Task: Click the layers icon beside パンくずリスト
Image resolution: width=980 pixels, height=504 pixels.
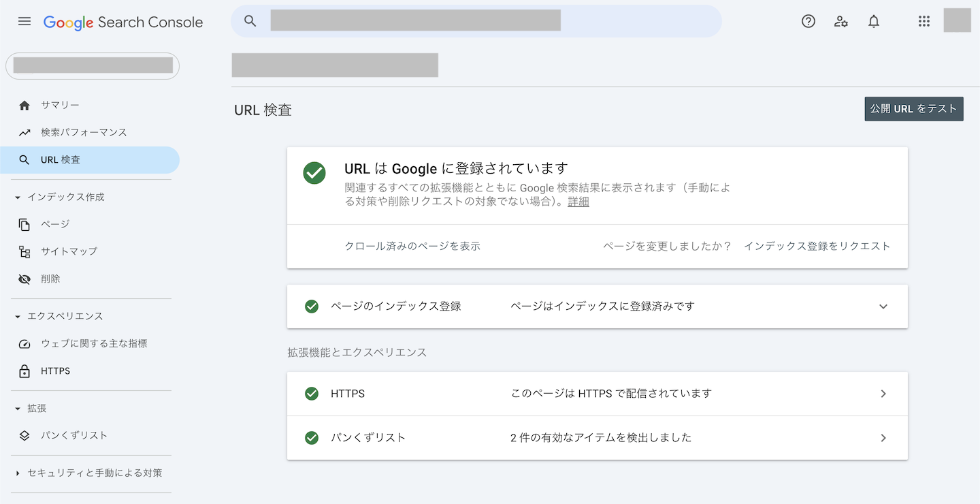Action: coord(24,436)
